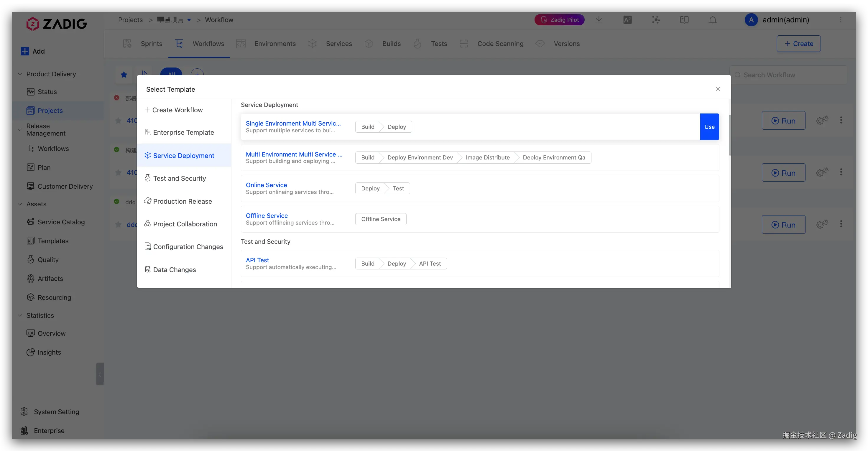
Task: Select Test and Security template category
Action: (x=179, y=178)
